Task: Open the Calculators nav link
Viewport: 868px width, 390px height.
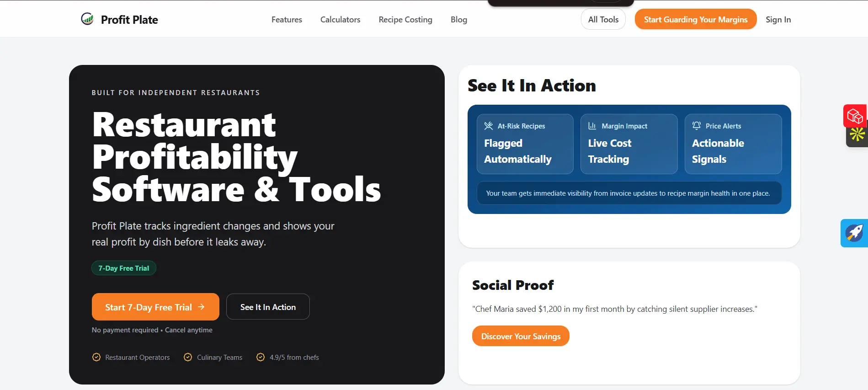Action: (x=340, y=20)
